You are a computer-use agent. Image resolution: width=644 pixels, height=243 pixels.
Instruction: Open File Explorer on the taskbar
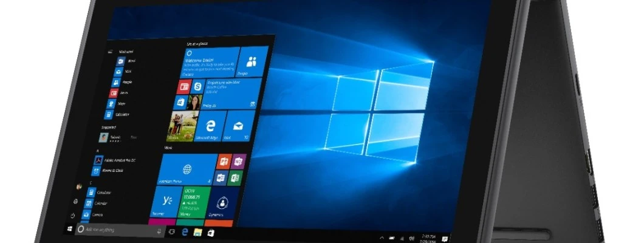tap(198, 232)
